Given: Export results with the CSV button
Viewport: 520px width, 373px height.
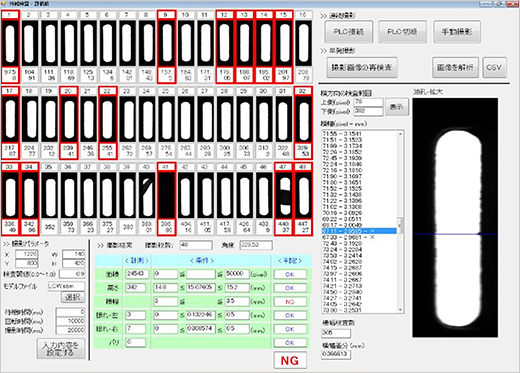Looking at the screenshot, I should (x=495, y=67).
